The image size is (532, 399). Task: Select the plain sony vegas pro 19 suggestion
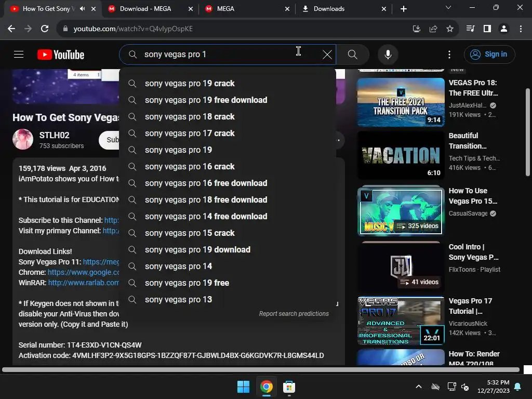(x=228, y=150)
